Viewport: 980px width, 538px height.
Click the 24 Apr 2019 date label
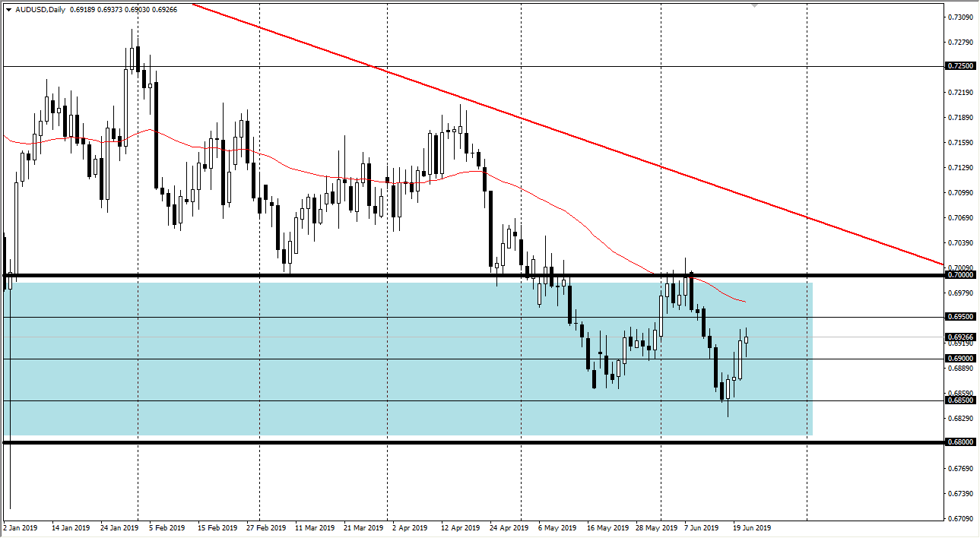509,527
